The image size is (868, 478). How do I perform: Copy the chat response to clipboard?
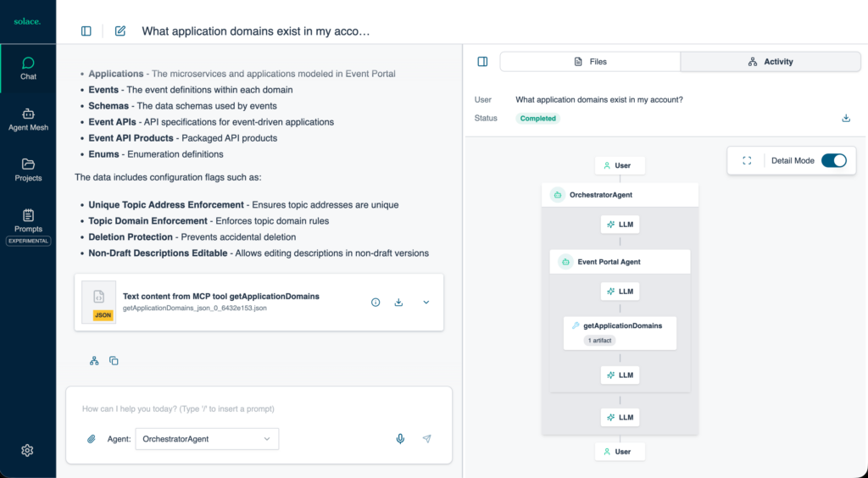[114, 361]
